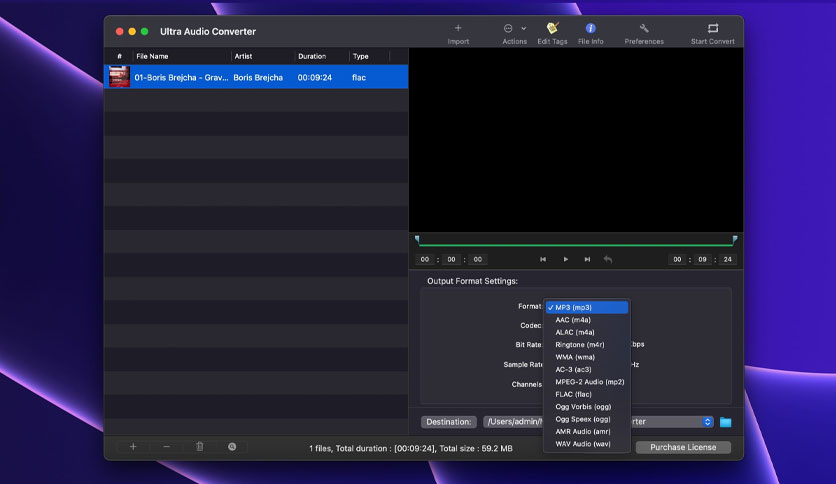
Task: Select the file 01-Boris Brejcha - Grav...
Action: point(181,77)
